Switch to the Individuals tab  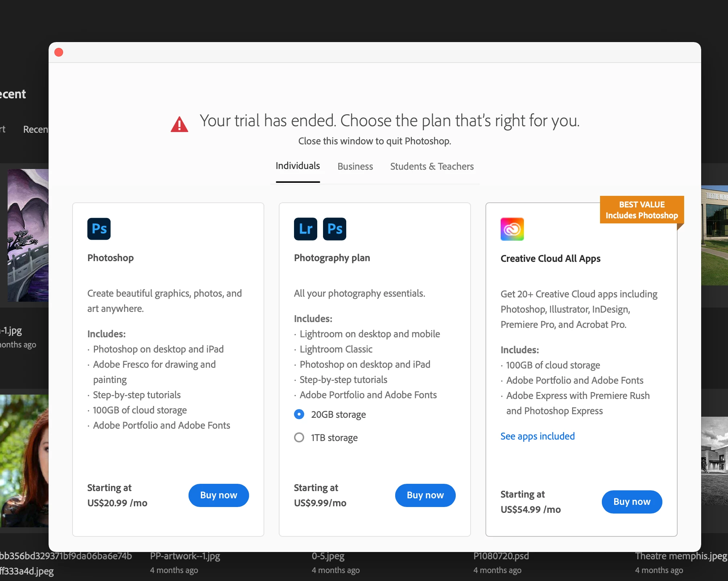click(x=298, y=166)
